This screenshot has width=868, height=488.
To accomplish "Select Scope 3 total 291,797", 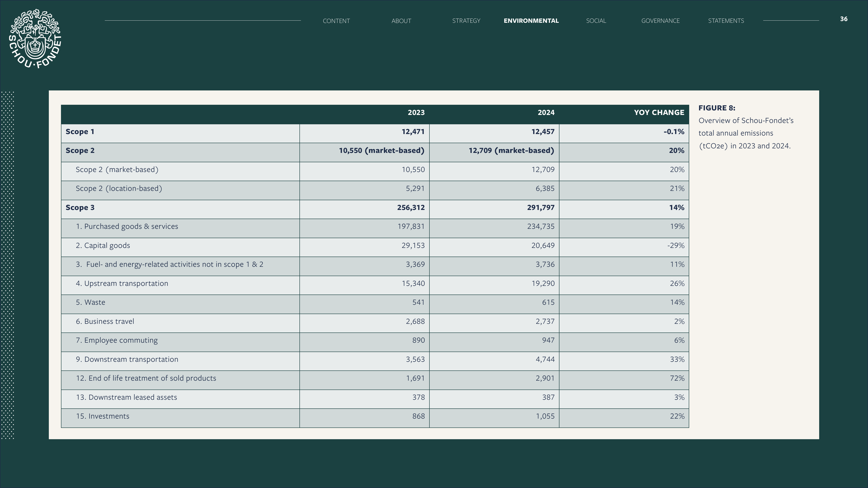I will click(x=541, y=208).
